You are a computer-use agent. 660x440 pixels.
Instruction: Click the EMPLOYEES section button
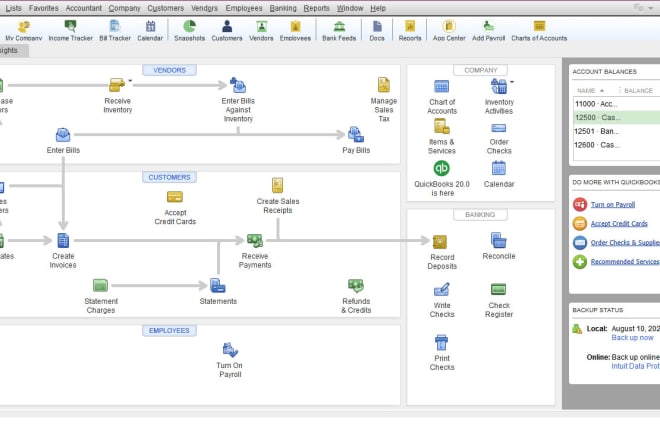pos(169,331)
